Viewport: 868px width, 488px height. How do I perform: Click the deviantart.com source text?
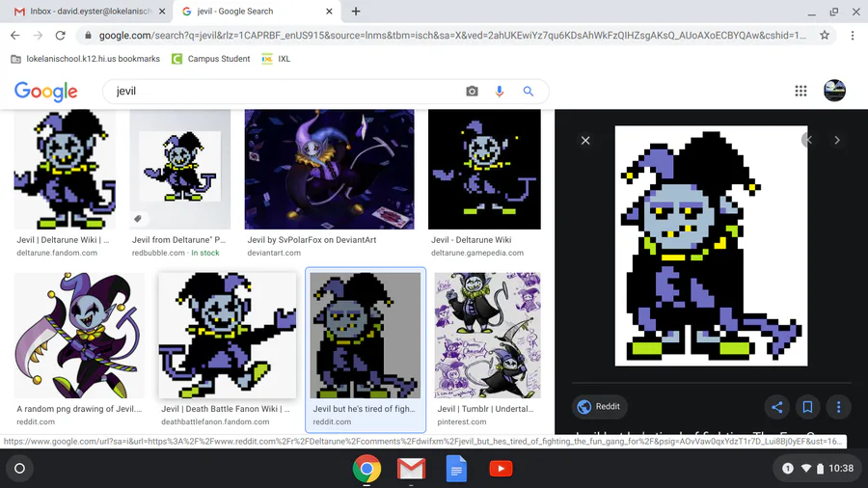[x=274, y=253]
